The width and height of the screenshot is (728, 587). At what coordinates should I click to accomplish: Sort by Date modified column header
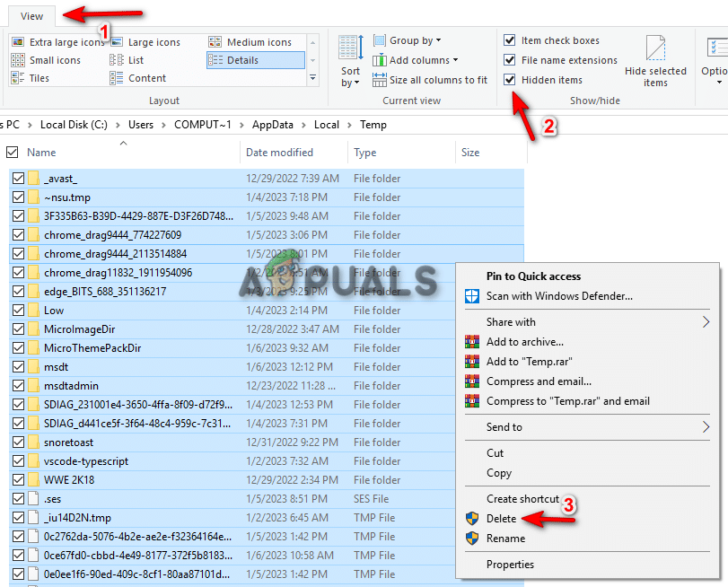(279, 153)
